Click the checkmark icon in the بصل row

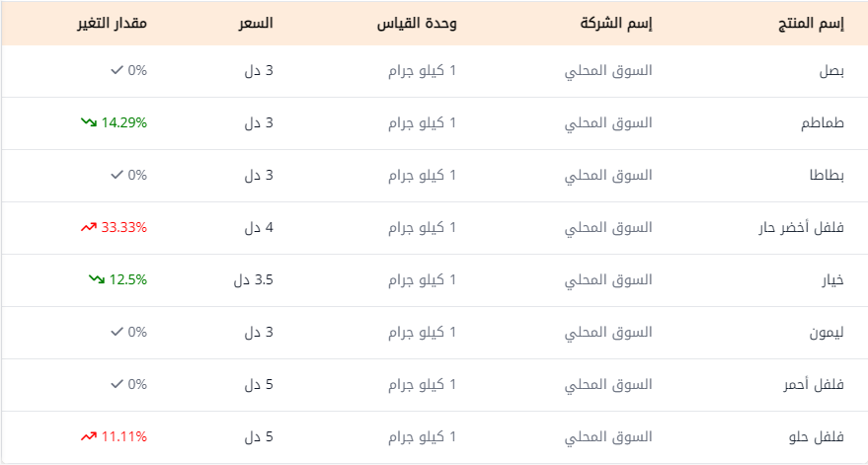click(x=117, y=70)
